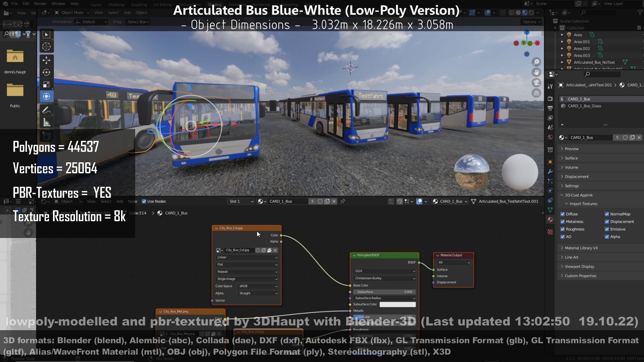Screen dimensions: 644x362
Task: Open the Tool properties tab icon
Action: tap(550, 86)
